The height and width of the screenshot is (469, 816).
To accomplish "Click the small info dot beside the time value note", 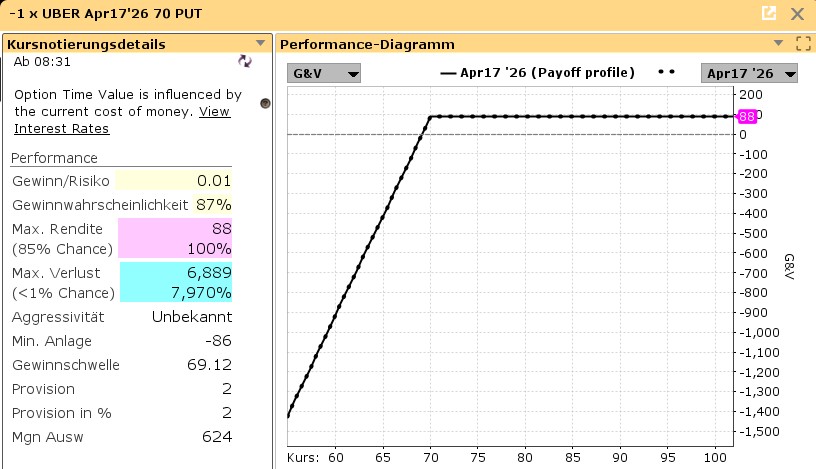I will 265,103.
